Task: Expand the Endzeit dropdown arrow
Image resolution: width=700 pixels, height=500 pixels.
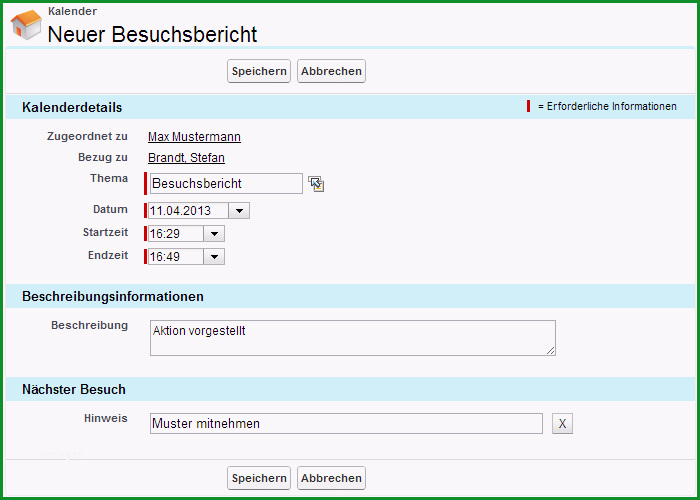Action: [214, 257]
